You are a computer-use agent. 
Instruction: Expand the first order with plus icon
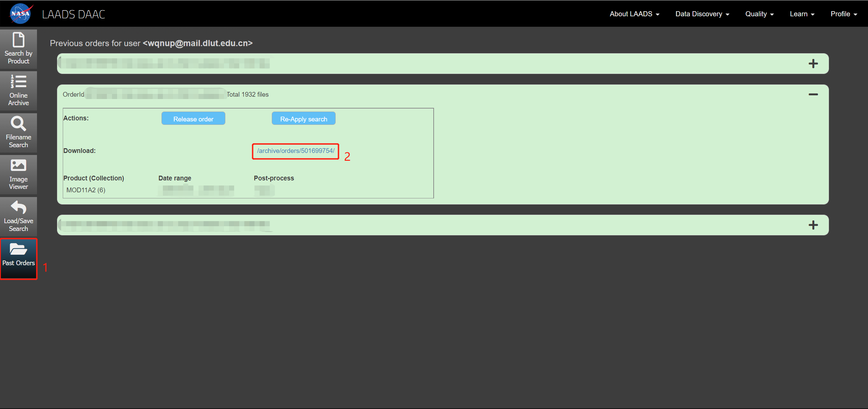click(x=813, y=64)
